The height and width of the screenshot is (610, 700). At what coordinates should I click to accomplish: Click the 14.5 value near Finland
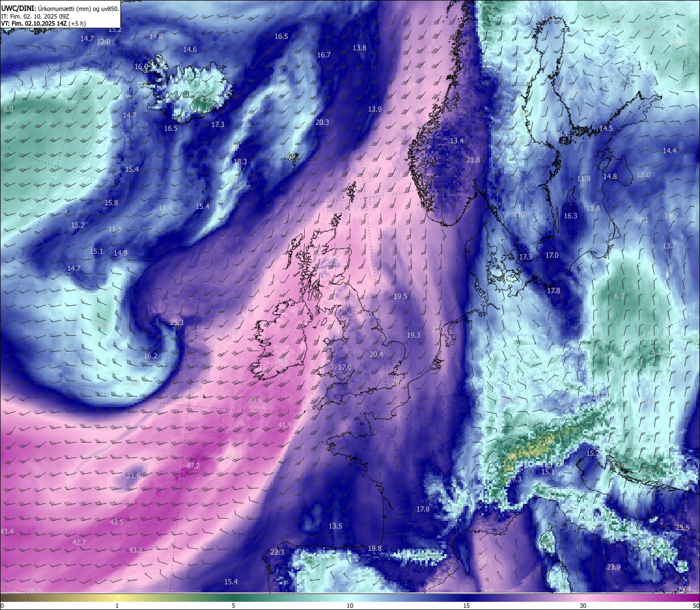(606, 129)
